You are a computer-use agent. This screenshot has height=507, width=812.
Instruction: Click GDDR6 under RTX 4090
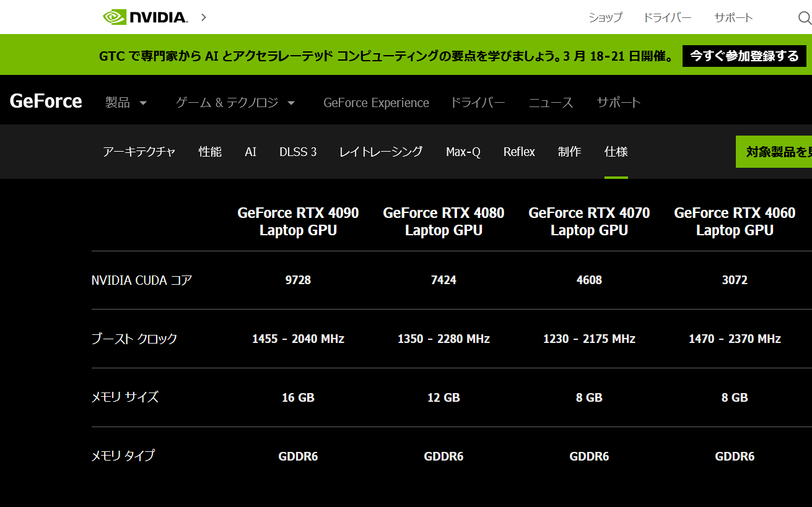tap(298, 456)
